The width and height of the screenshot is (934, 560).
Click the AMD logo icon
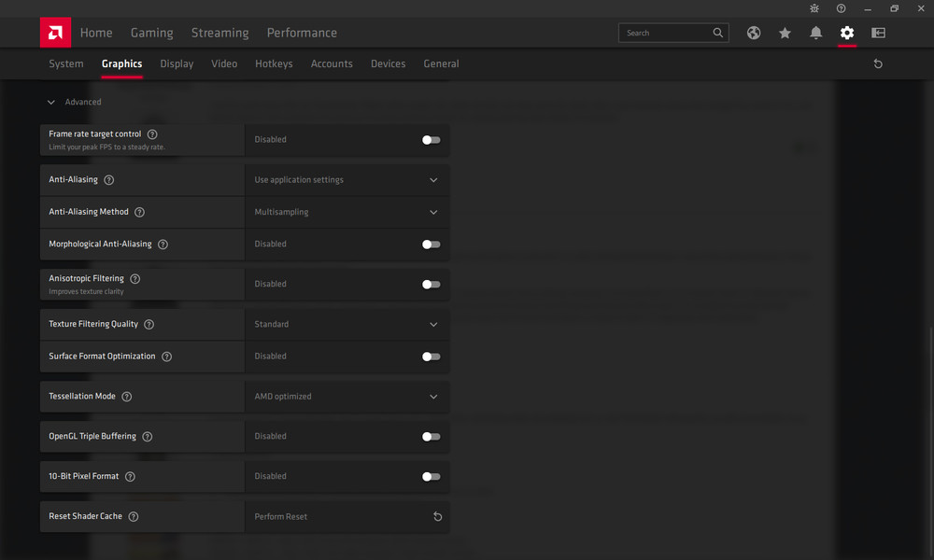pos(55,33)
